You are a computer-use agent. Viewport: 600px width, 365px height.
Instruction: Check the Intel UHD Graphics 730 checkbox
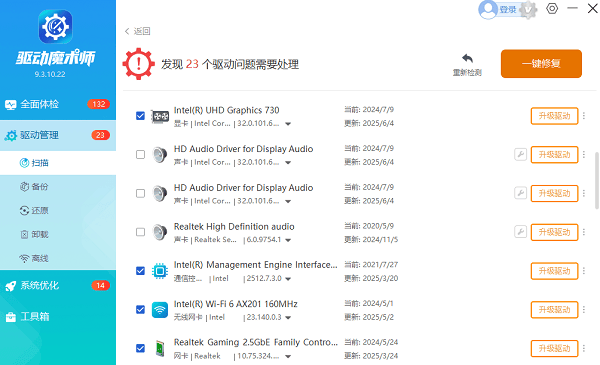click(x=140, y=116)
